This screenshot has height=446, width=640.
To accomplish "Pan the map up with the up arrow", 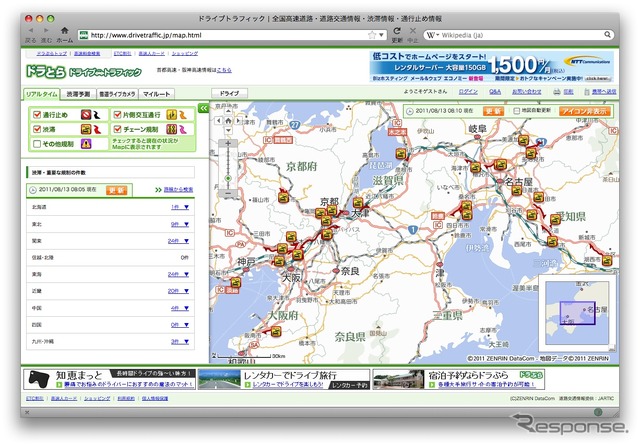I will click(x=228, y=111).
